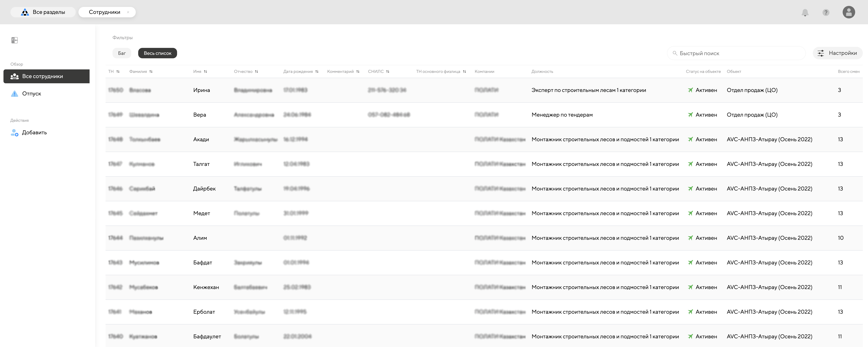Close the Сотрудники tab
Viewport: 868px width, 347px height.
(x=128, y=12)
